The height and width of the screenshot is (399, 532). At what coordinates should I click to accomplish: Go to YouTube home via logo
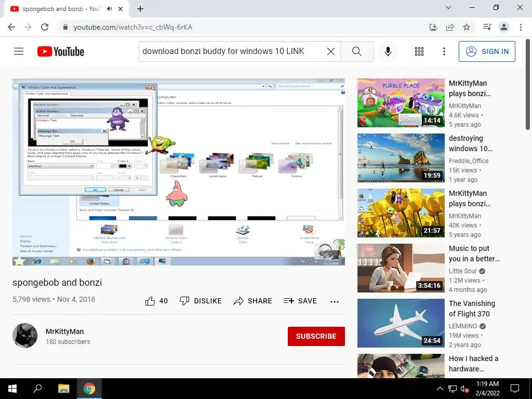(61, 51)
